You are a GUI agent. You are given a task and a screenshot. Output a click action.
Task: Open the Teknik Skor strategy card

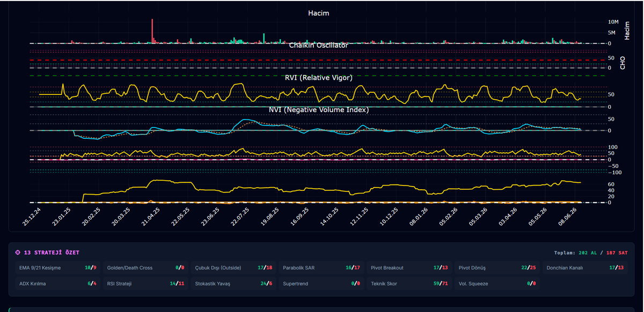(409, 284)
